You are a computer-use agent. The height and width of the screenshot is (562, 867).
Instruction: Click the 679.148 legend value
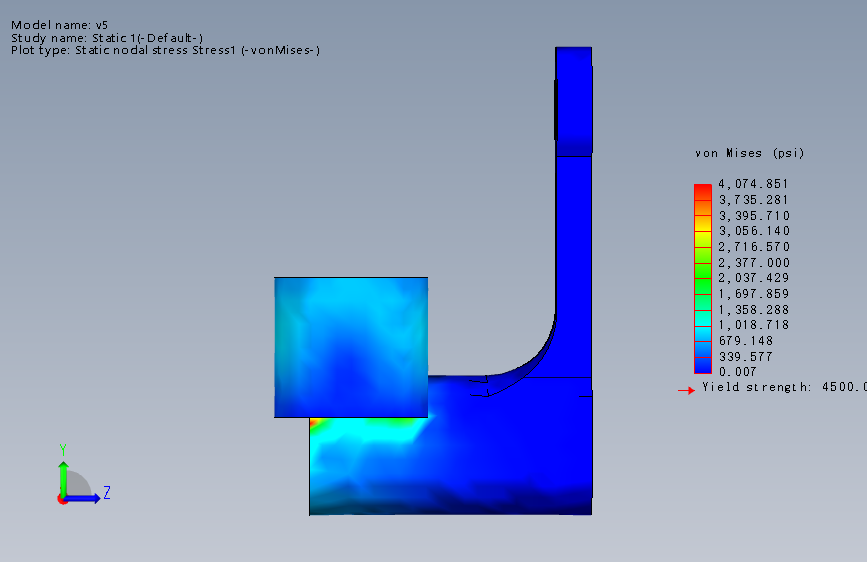click(746, 341)
